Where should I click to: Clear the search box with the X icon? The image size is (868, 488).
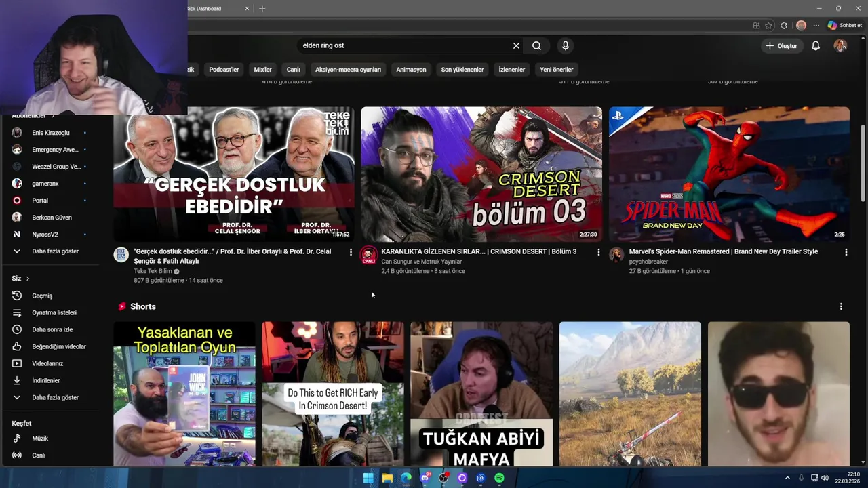click(516, 45)
